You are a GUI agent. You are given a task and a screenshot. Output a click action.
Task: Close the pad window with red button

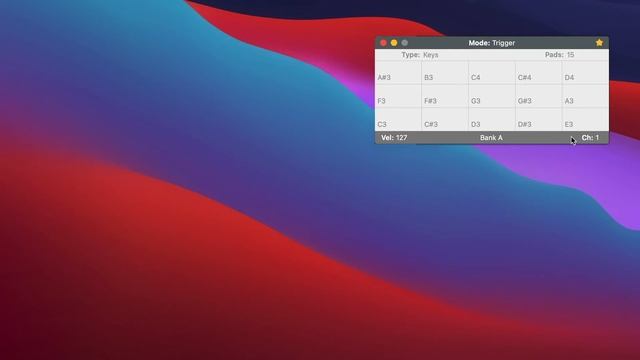tap(383, 43)
